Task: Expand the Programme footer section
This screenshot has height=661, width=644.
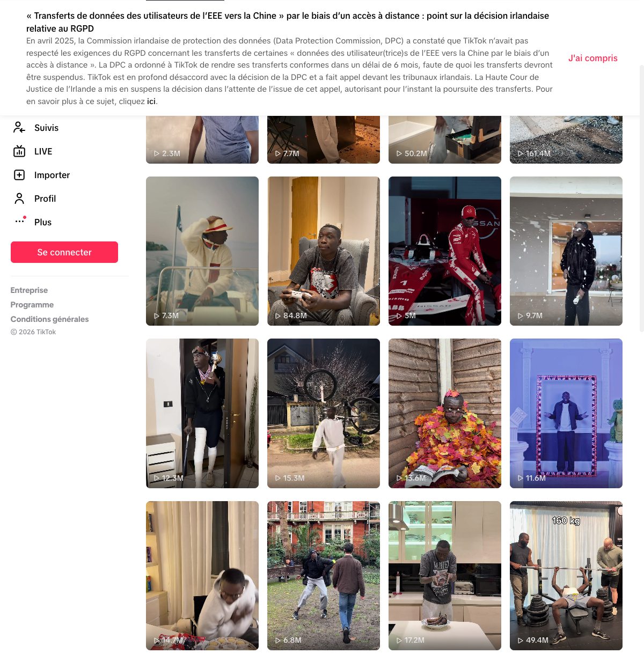Action: tap(32, 305)
